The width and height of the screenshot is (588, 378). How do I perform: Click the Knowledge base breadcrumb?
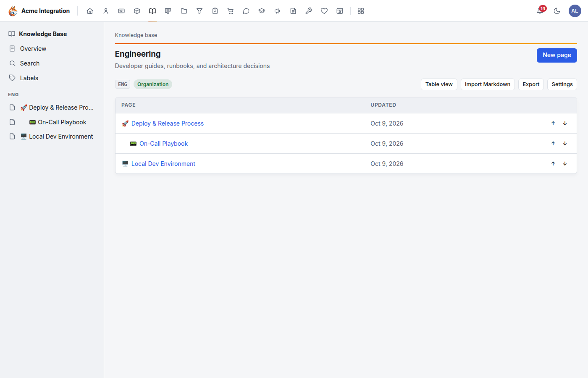click(136, 35)
